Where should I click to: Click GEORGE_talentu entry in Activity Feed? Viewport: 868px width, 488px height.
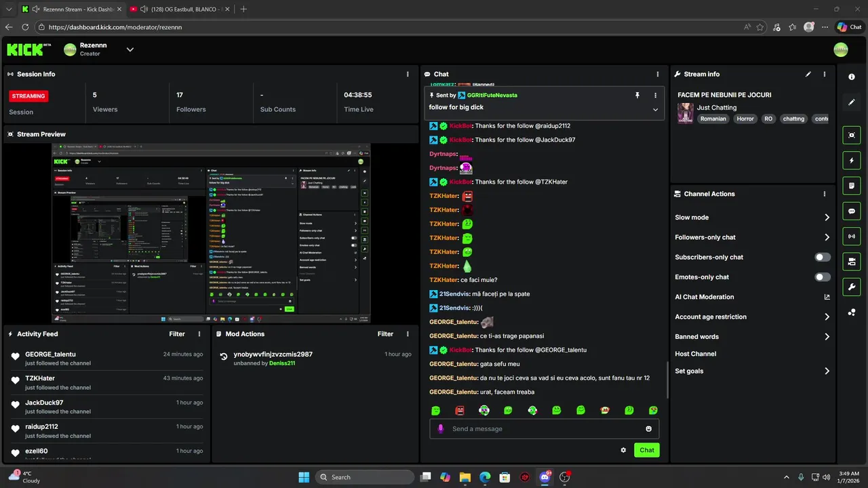click(x=107, y=358)
